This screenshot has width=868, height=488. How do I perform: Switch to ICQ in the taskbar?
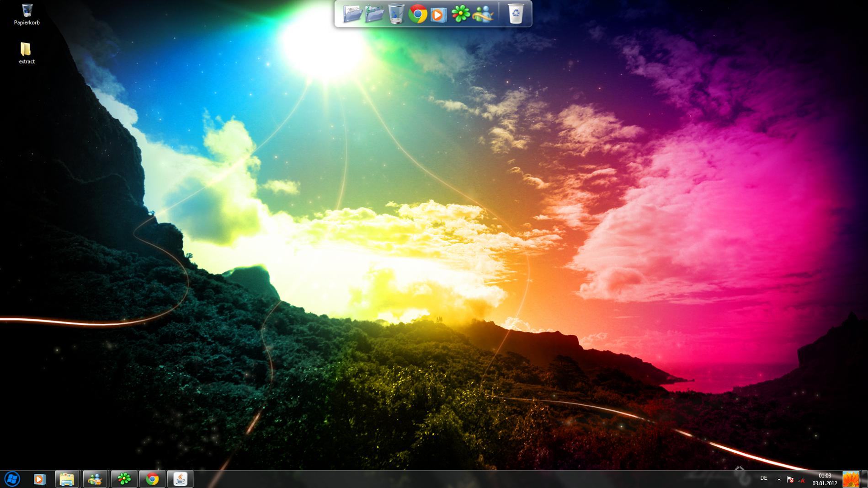click(x=124, y=479)
